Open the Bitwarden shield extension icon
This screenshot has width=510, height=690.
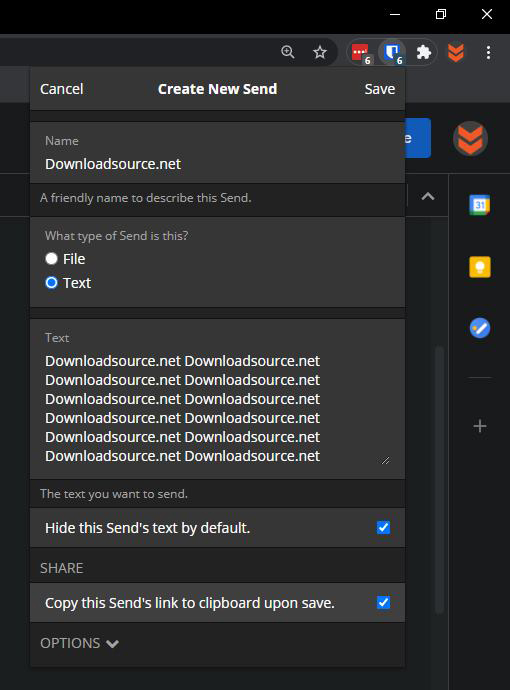[x=392, y=53]
